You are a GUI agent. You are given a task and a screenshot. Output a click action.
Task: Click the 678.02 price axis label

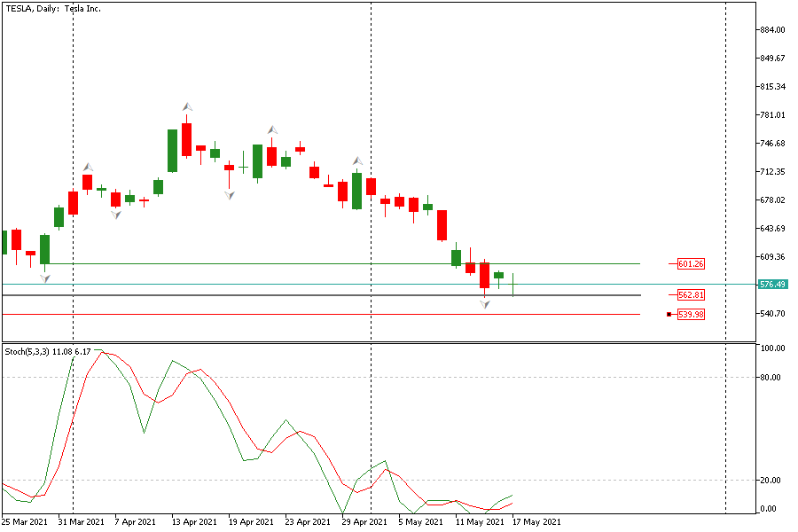pyautogui.click(x=772, y=200)
